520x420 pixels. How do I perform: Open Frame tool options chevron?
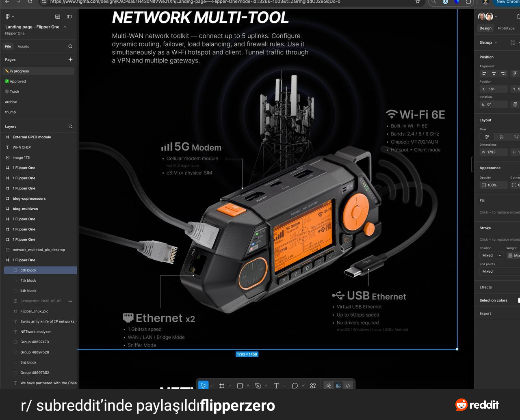[x=230, y=386]
